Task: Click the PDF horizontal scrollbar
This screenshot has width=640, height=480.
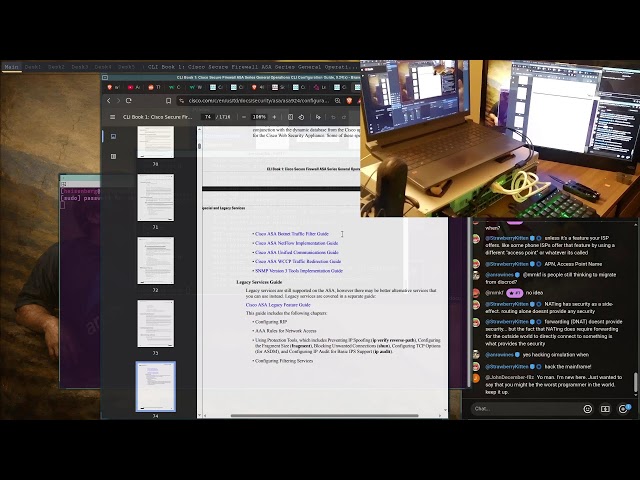Action: tap(324, 416)
